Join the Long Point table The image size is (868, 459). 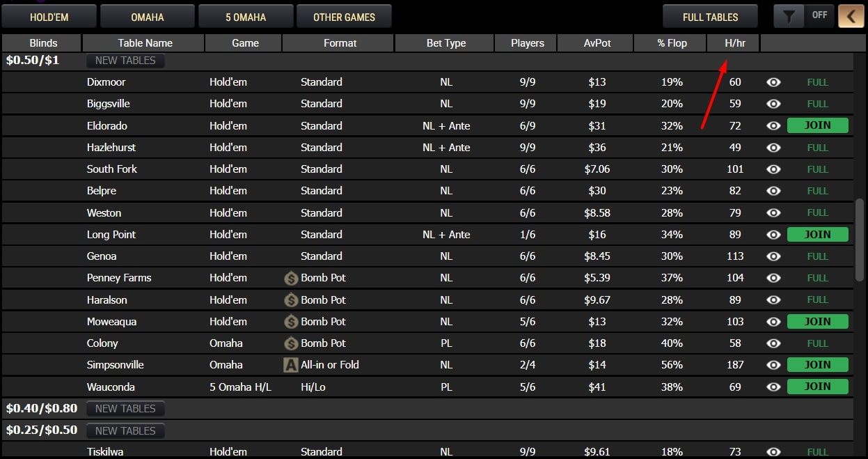point(817,235)
